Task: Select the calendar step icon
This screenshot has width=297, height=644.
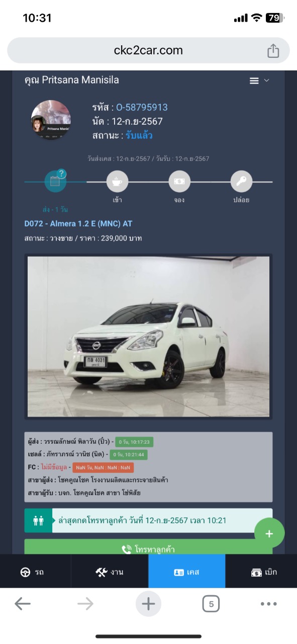Action: [55, 182]
